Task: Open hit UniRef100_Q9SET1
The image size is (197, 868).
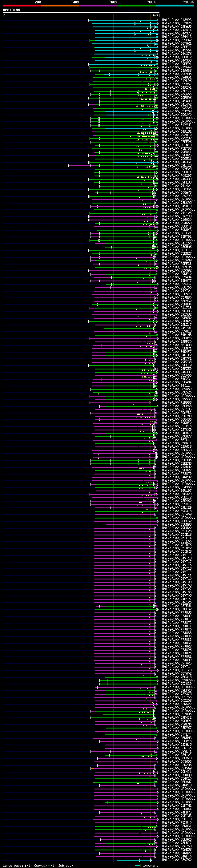Action: click(176, 751)
